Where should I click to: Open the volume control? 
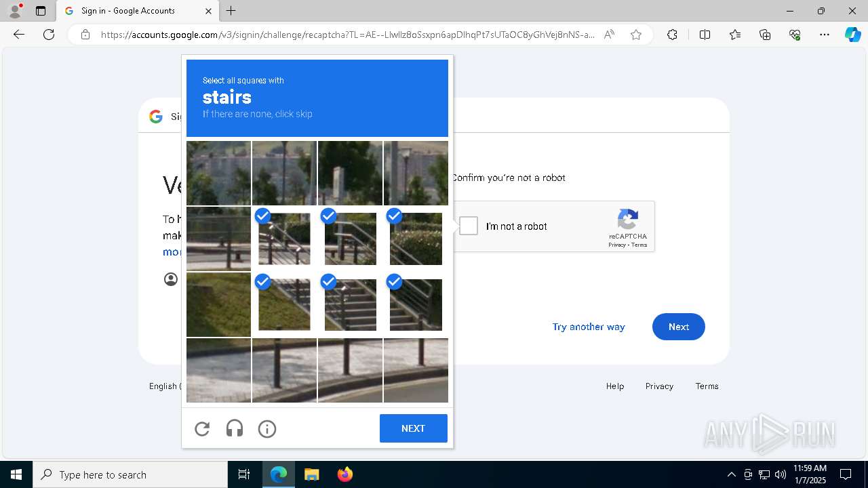(x=781, y=474)
